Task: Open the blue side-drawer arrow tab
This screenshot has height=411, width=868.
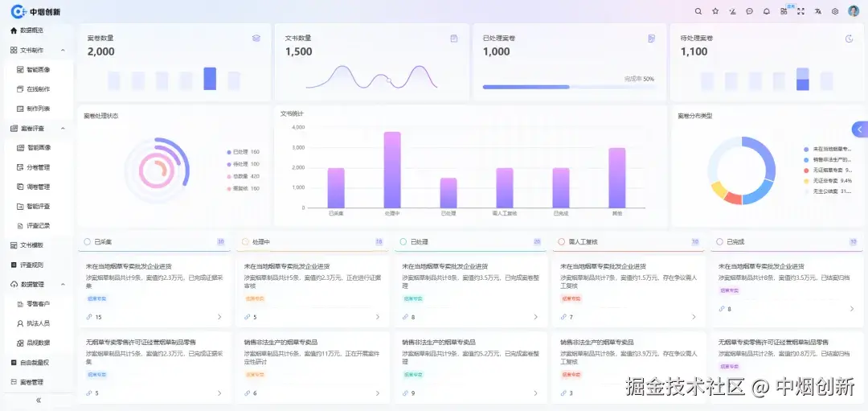Action: tap(860, 129)
